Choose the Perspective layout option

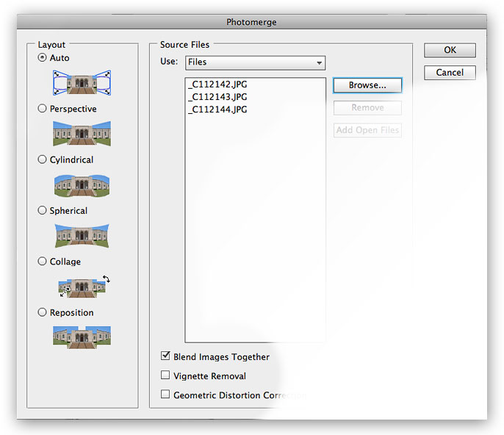(x=43, y=109)
